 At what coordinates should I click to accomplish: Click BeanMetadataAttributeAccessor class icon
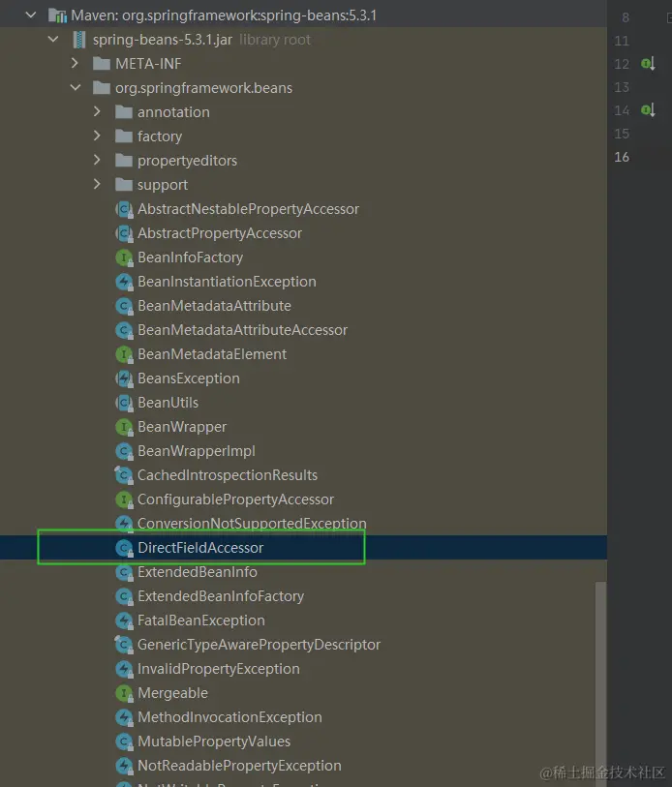(x=124, y=330)
